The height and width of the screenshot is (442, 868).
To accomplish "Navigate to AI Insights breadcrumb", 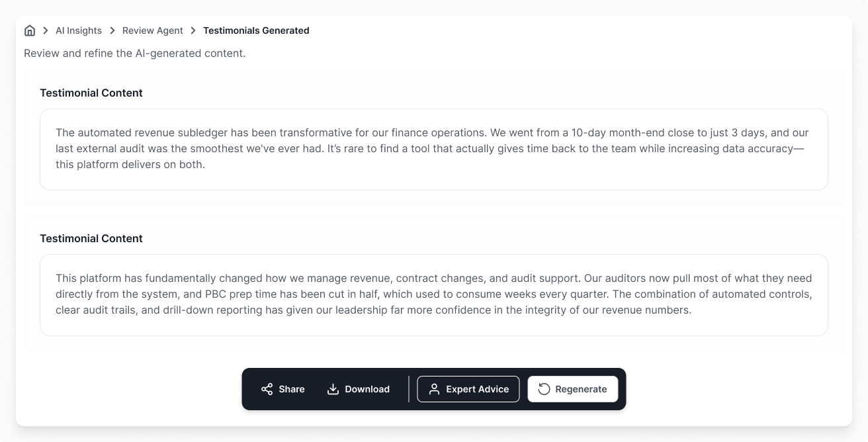I will click(79, 30).
